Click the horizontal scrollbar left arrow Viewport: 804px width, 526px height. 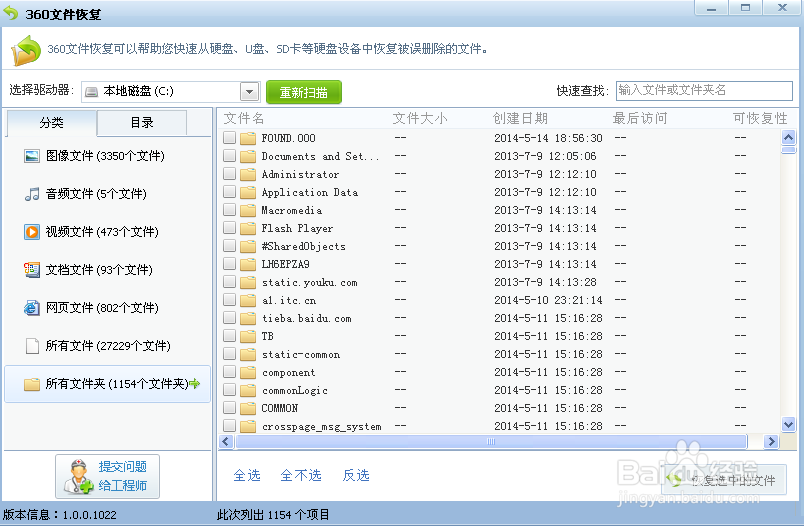coord(226,441)
